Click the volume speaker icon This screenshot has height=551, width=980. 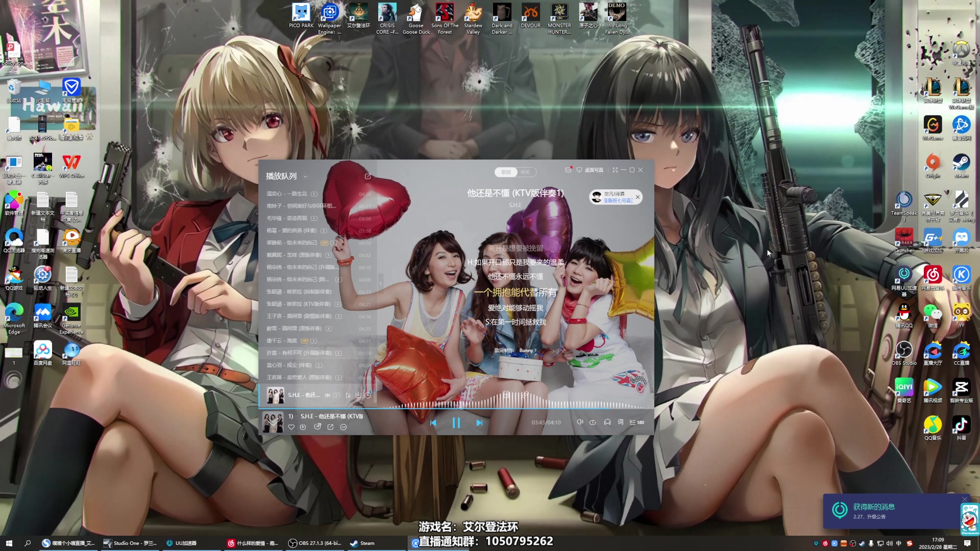[x=580, y=422]
